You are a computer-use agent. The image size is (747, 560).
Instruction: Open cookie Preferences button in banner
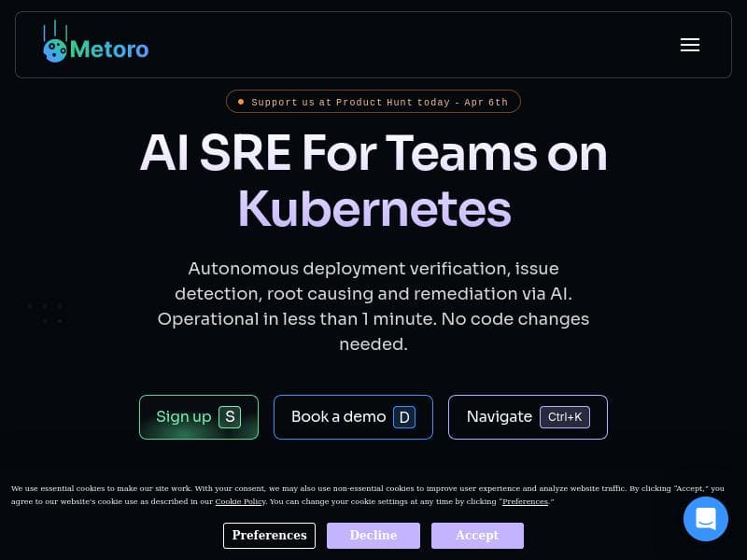pyautogui.click(x=269, y=536)
